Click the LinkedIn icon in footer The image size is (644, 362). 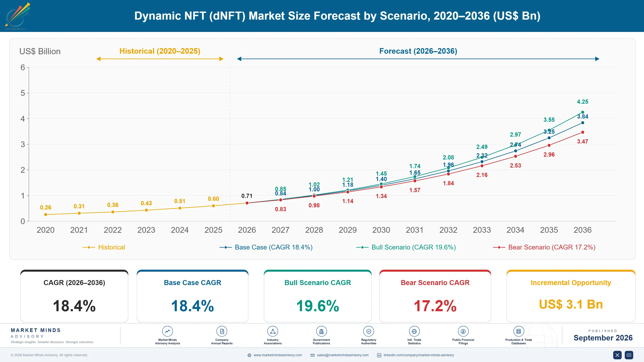[x=379, y=355]
